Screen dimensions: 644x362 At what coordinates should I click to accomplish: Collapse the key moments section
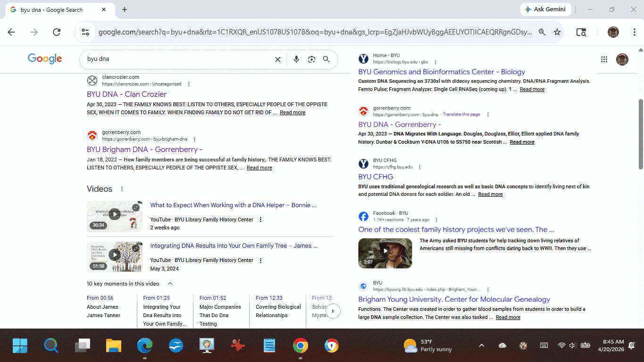point(170,284)
